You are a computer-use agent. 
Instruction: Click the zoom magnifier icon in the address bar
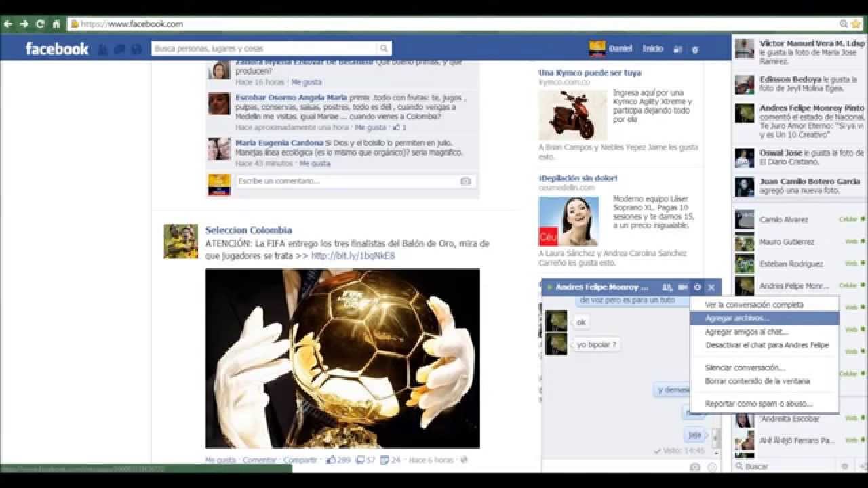(844, 24)
